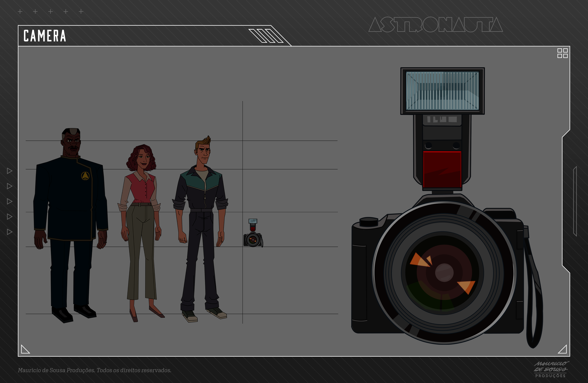Click the Mauricio de Sousa Produções logo

pos(551,369)
